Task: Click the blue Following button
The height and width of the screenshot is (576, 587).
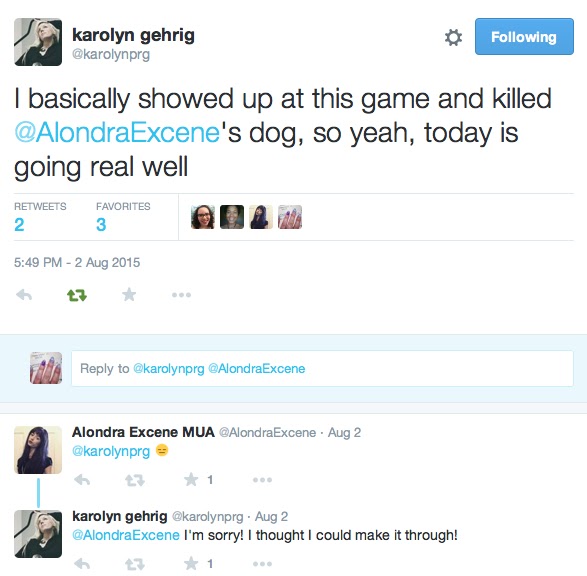Action: coord(524,37)
